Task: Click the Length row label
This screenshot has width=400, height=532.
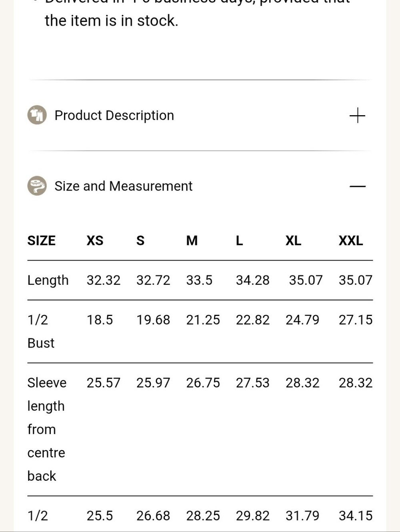Action: pyautogui.click(x=48, y=280)
